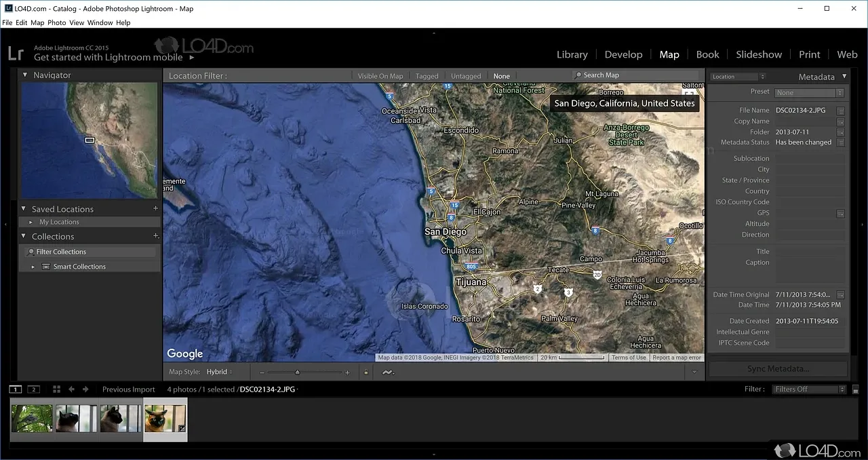Viewport: 868px width, 460px height.
Task: Click the Copy Name arrow icon
Action: coord(841,121)
